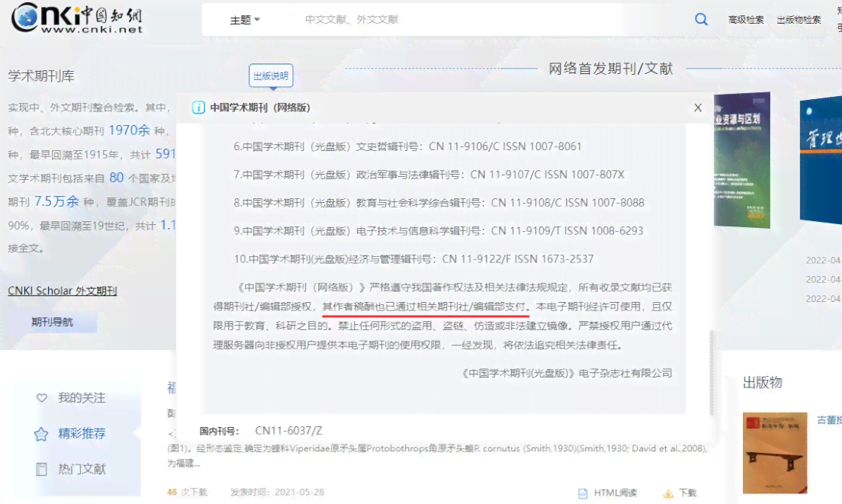Click 下载 to download the article
This screenshot has height=504, width=842.
click(687, 493)
